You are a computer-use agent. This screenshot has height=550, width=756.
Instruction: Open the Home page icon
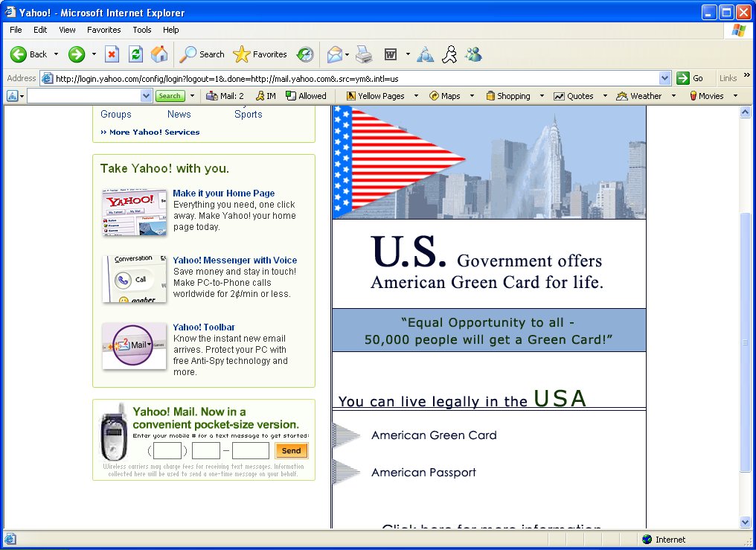(159, 54)
